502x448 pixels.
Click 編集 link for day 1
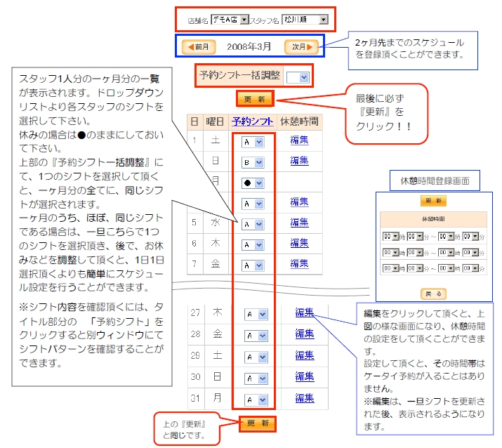300,140
